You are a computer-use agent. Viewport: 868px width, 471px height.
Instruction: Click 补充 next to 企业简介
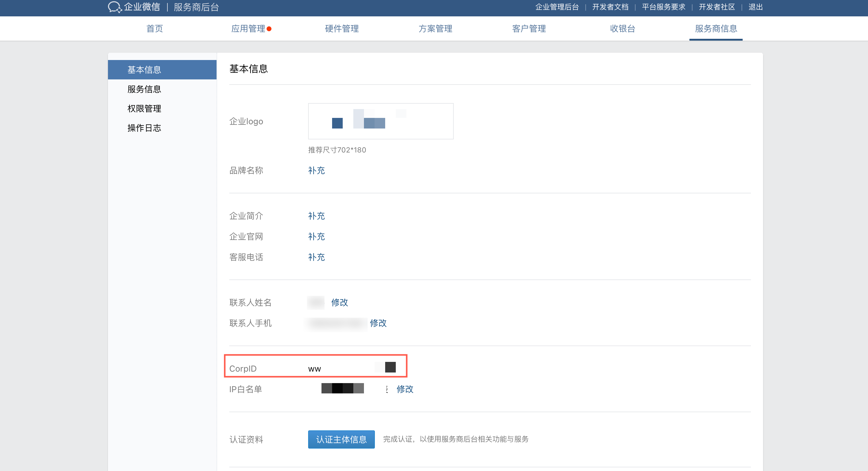(x=316, y=216)
